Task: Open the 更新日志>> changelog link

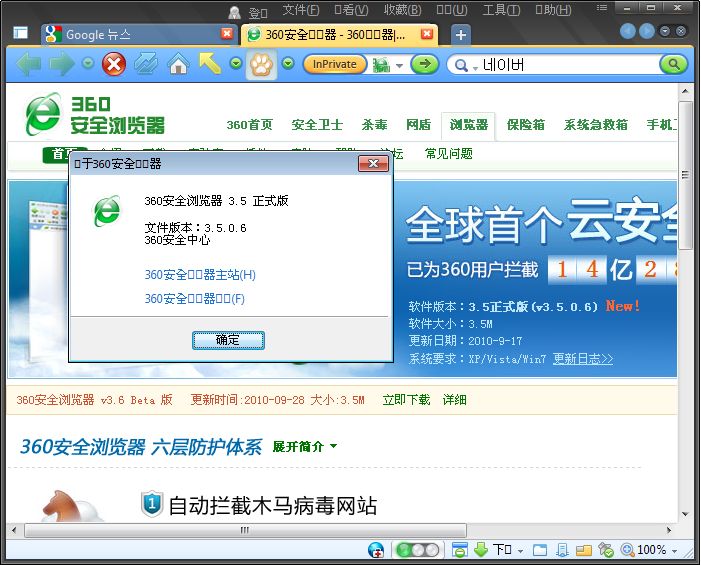Action: (583, 358)
